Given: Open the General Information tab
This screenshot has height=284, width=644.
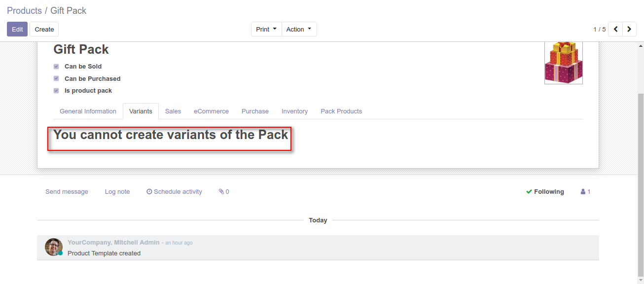Looking at the screenshot, I should pyautogui.click(x=88, y=111).
